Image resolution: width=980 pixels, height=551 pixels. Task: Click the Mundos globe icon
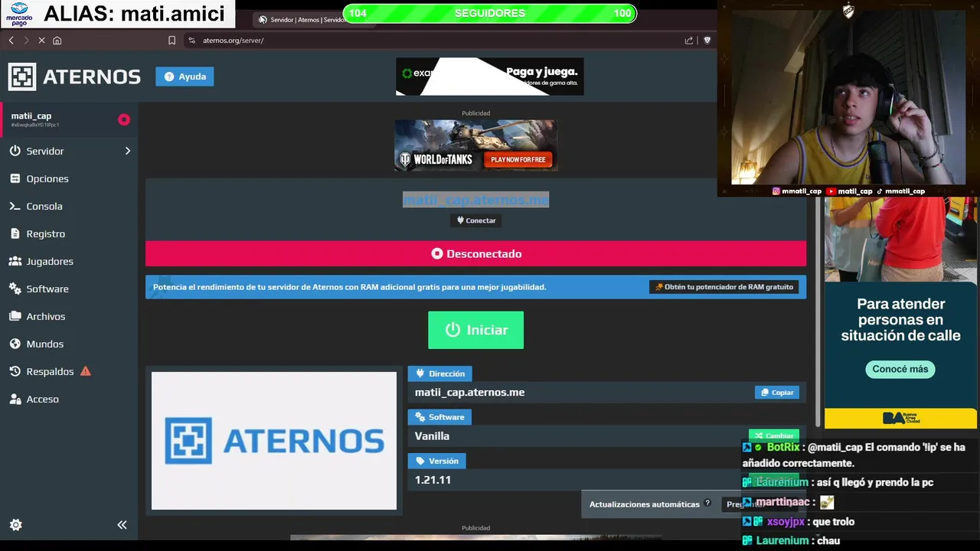(x=15, y=344)
